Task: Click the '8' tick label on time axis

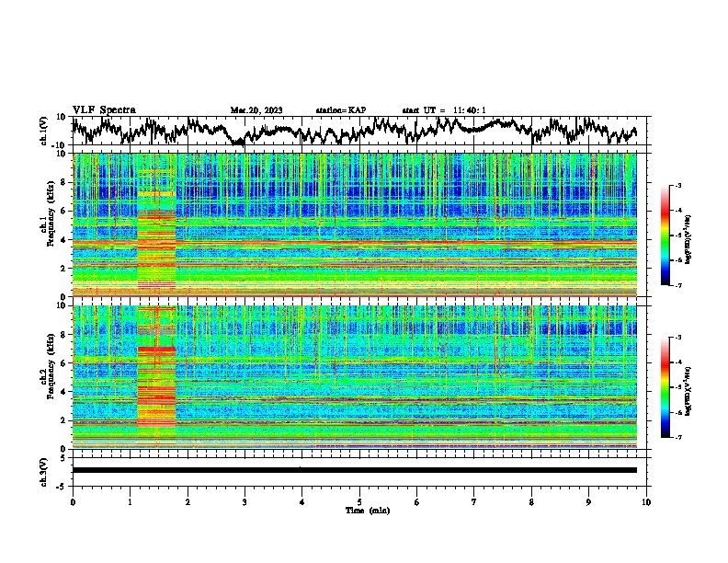Action: tap(531, 502)
